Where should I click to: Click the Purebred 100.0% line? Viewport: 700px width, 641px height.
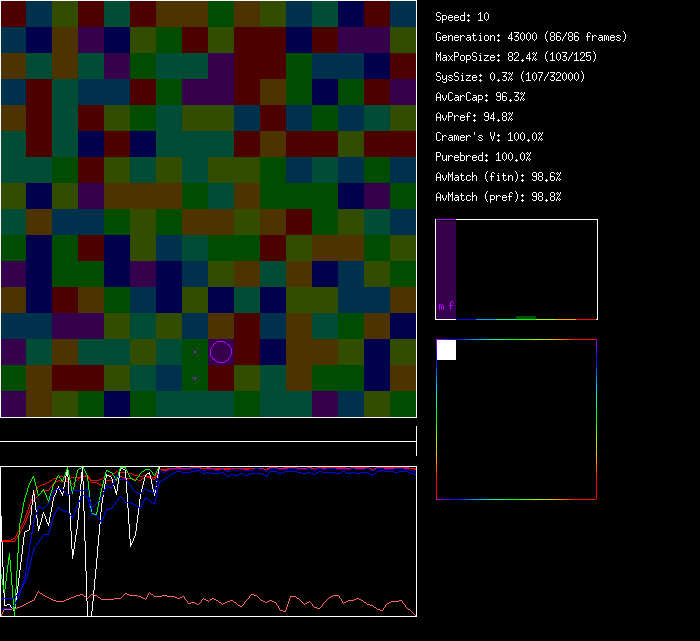[483, 157]
